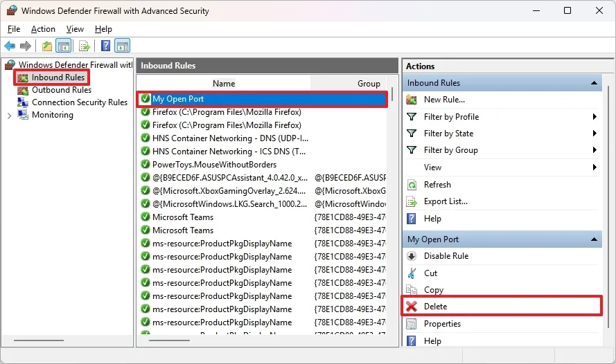Open Properties for My Open Port
The width and height of the screenshot is (616, 364).
pyautogui.click(x=442, y=324)
